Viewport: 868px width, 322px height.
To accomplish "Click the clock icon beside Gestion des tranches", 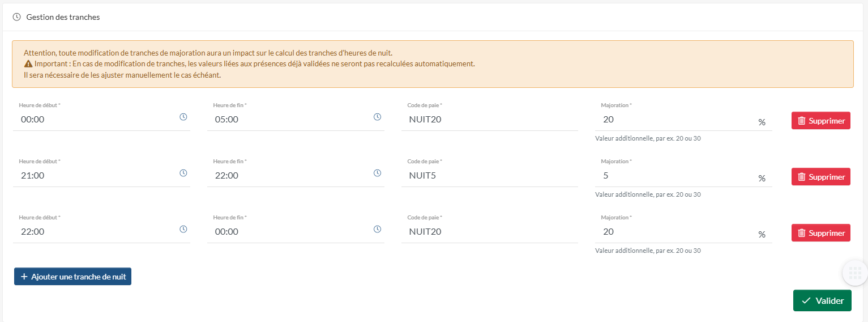I will 16,17.
